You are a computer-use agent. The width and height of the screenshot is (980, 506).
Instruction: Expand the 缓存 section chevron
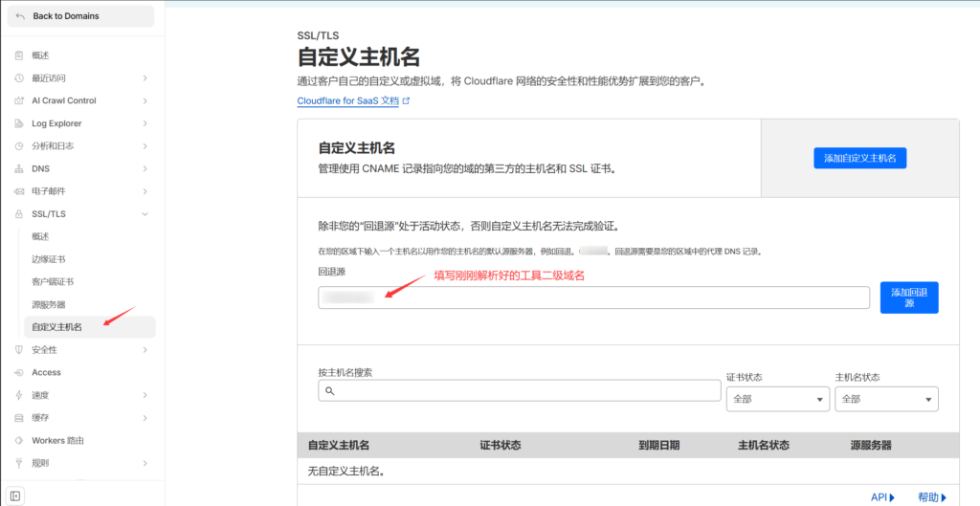coord(145,417)
